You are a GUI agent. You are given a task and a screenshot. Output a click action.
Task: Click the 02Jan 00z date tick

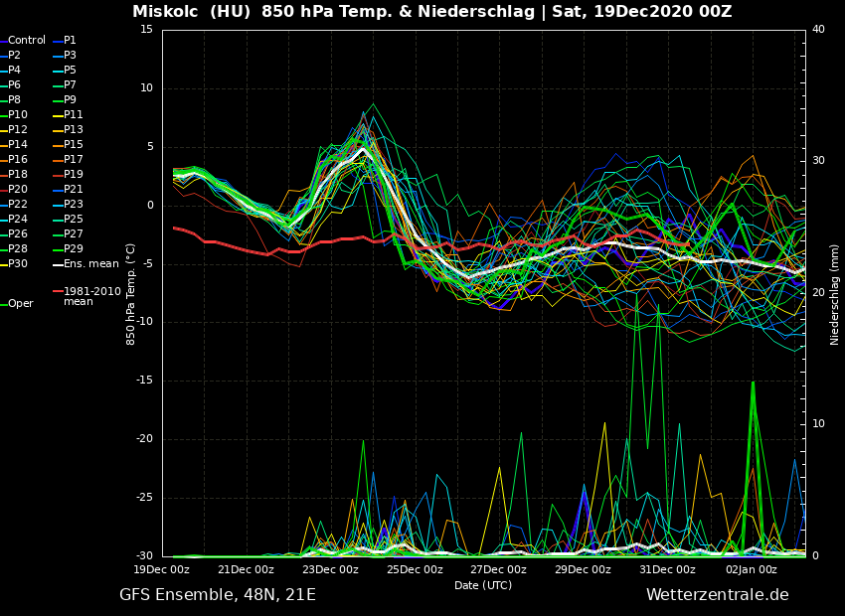coord(752,569)
